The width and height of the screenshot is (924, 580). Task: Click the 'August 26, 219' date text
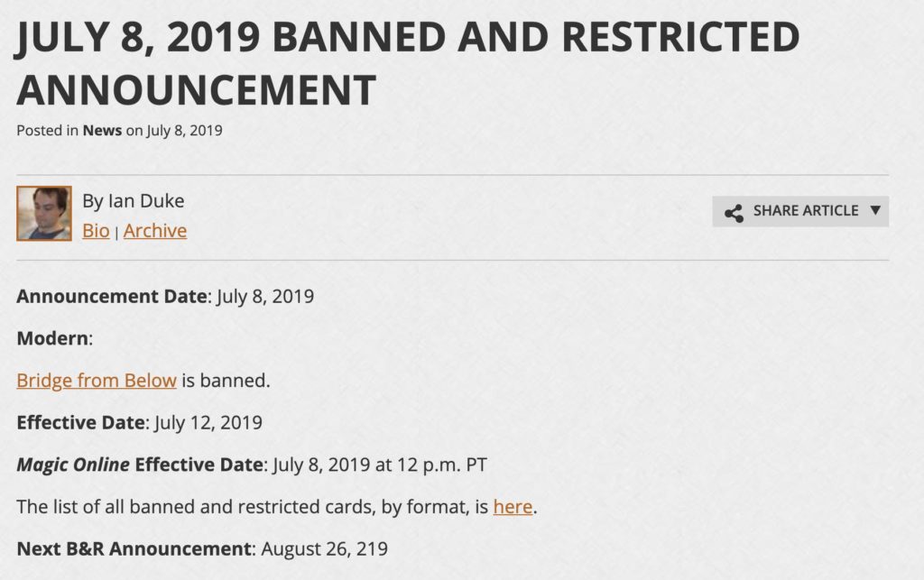tap(325, 548)
